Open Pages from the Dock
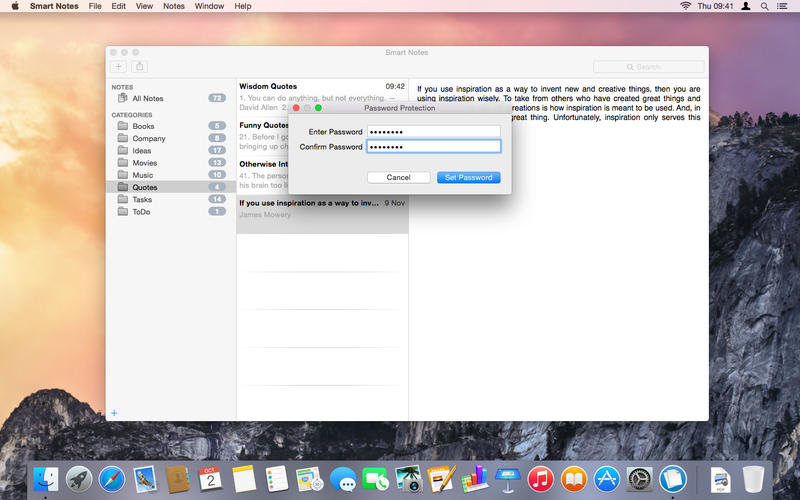The height and width of the screenshot is (500, 800). click(441, 479)
